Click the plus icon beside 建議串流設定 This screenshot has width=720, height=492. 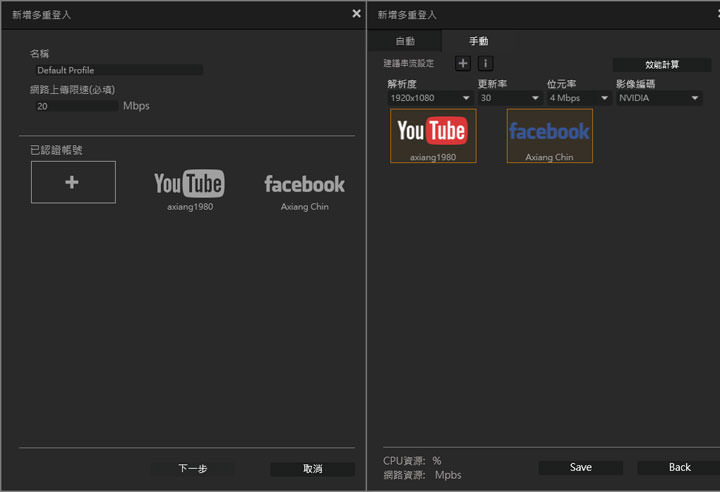click(x=463, y=64)
